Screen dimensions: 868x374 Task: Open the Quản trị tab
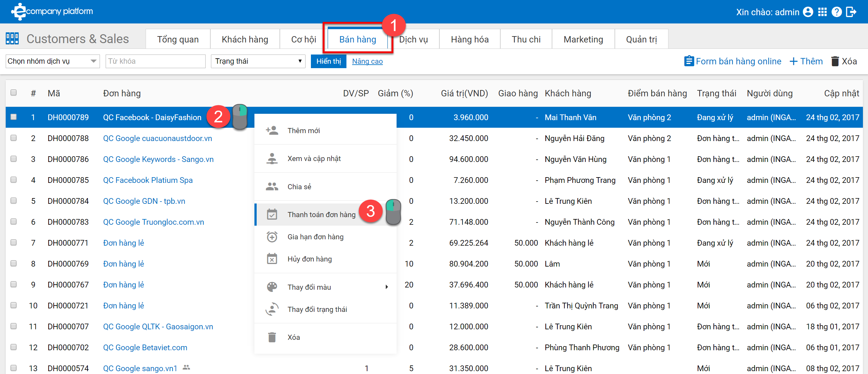(641, 39)
